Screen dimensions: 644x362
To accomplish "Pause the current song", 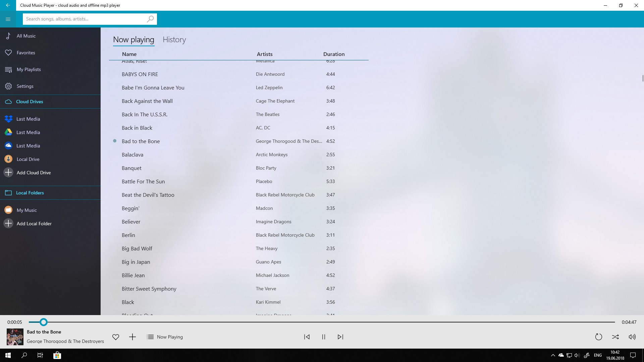I will click(324, 337).
